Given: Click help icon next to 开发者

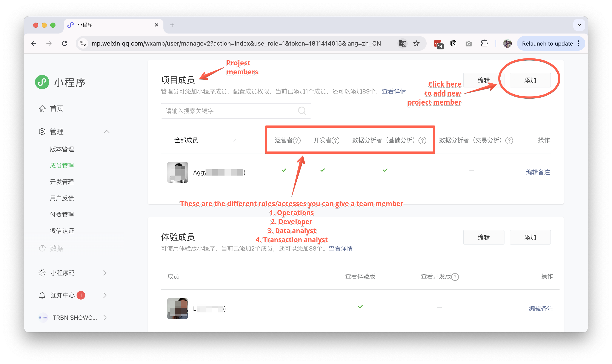Looking at the screenshot, I should coord(335,141).
